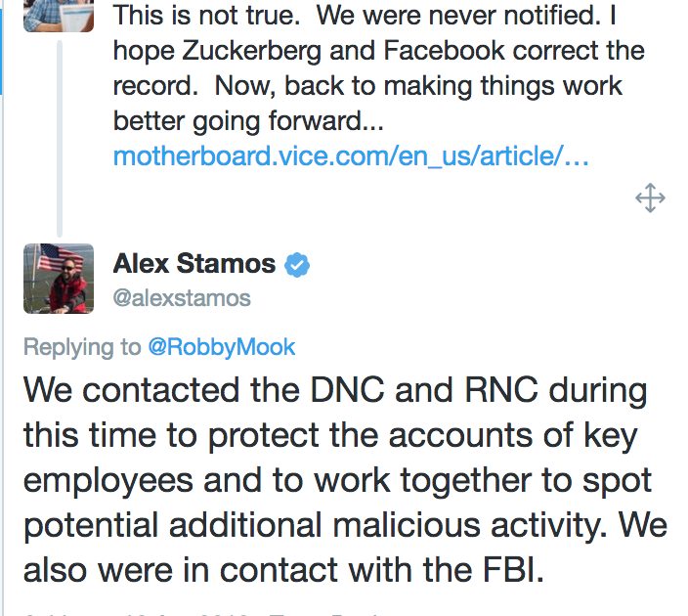Click the top tweet author's avatar
Screen dimensions: 688x616
59,16
